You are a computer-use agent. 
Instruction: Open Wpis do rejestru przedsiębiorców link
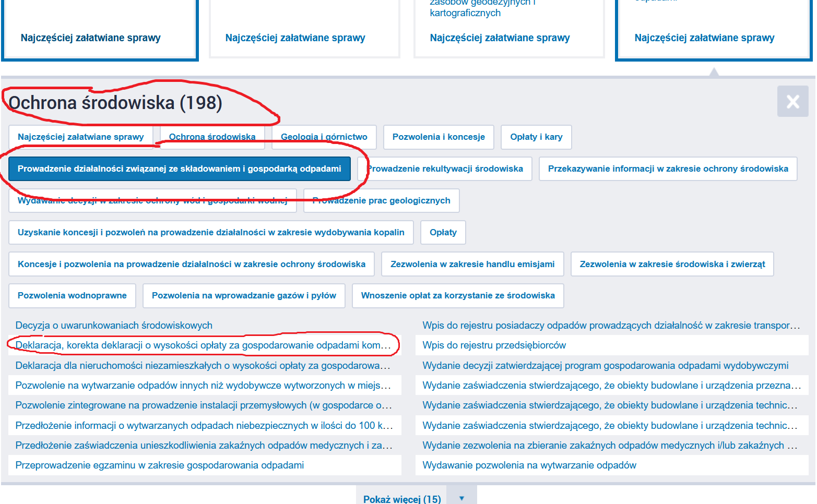click(494, 345)
